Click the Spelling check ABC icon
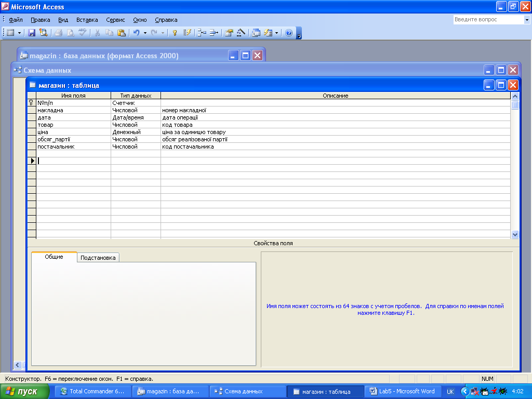This screenshot has width=532, height=399. (x=82, y=33)
